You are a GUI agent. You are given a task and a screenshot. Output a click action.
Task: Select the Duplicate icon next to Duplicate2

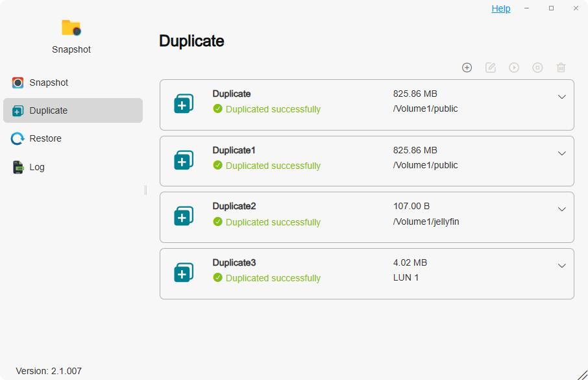(184, 216)
